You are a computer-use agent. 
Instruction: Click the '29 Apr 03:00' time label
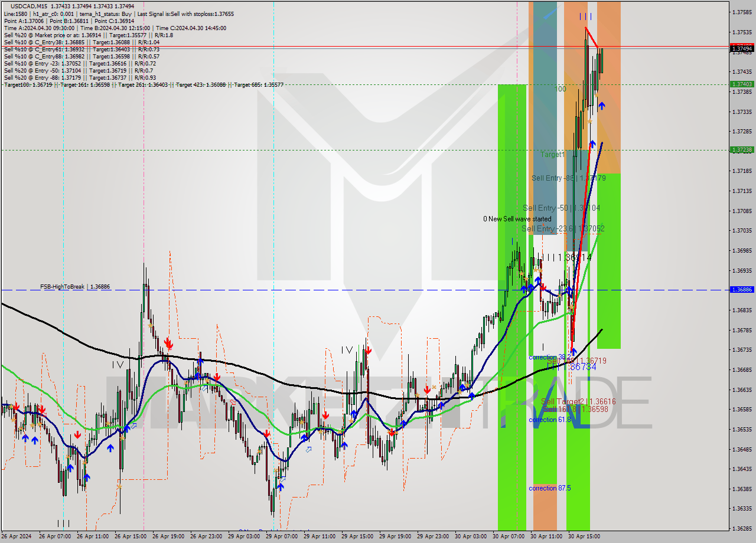click(243, 537)
